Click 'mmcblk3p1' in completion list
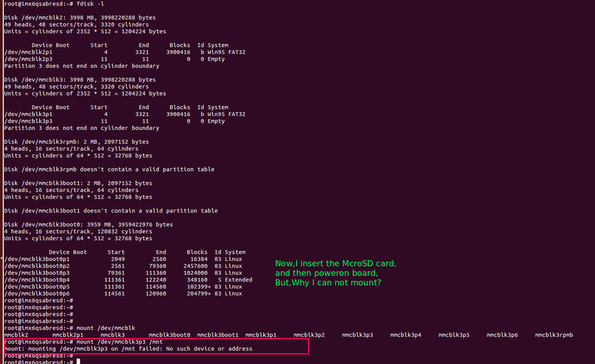The height and width of the screenshot is (364, 595). (261, 335)
